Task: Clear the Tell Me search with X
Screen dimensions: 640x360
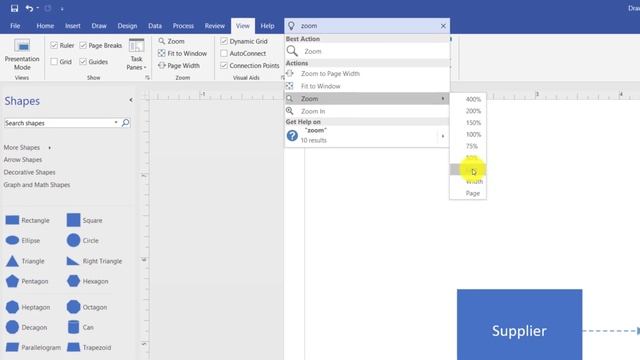Action: 443,26
